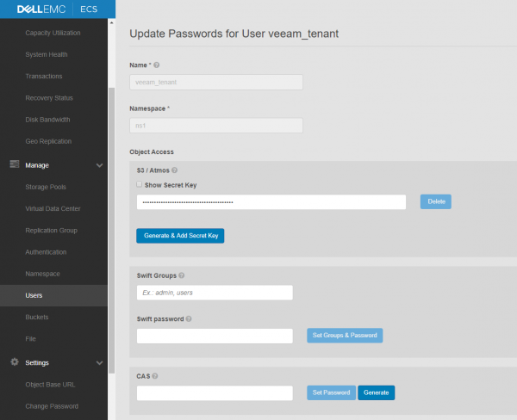Click the help icon next to Swift Groups
Image resolution: width=517 pixels, height=420 pixels.
pyautogui.click(x=182, y=275)
